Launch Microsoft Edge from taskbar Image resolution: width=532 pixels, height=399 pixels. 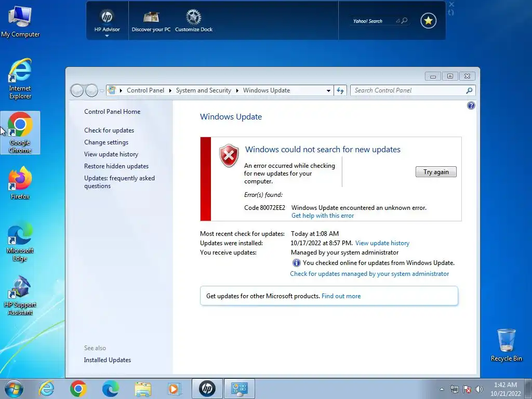111,389
